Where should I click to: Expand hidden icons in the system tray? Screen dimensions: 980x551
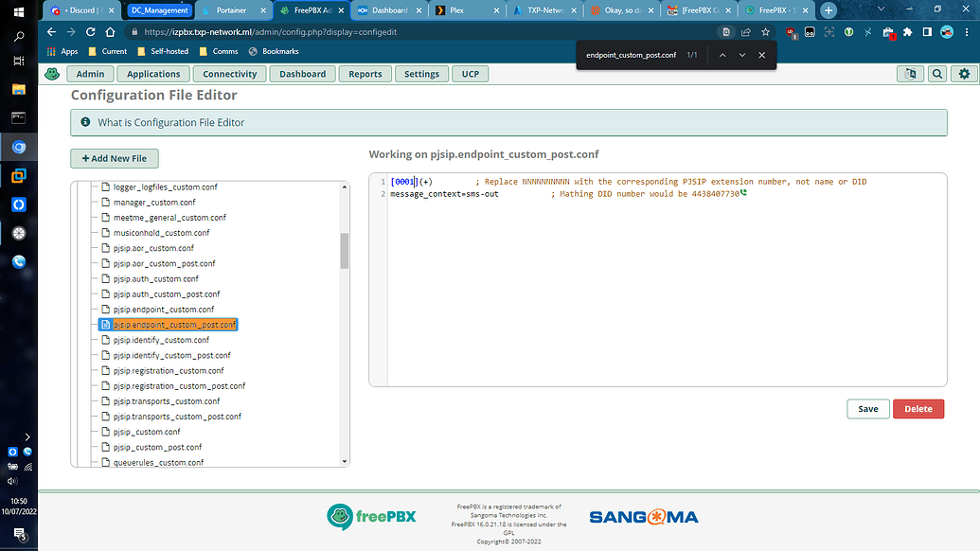pyautogui.click(x=26, y=436)
